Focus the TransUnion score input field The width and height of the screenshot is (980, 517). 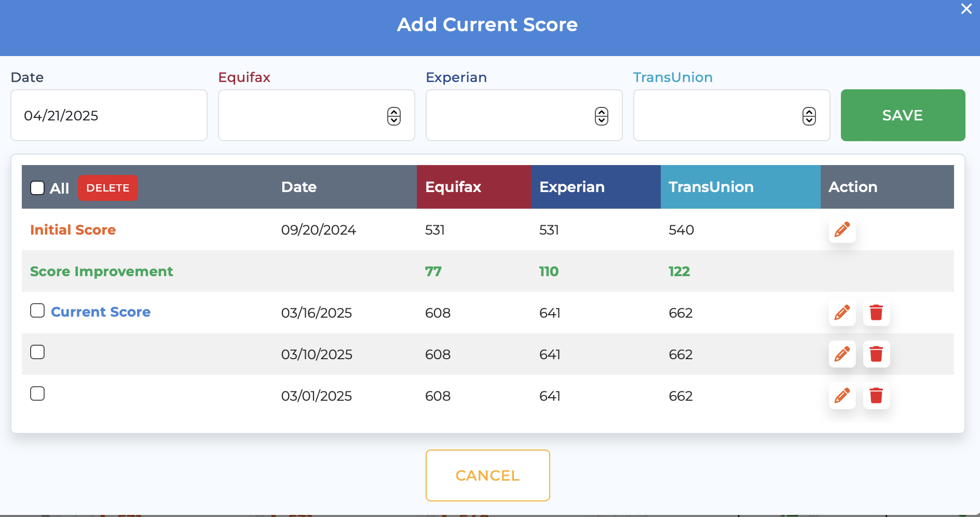732,115
